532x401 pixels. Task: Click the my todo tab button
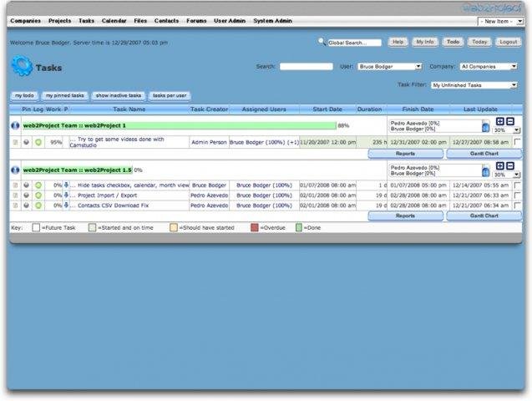click(24, 96)
